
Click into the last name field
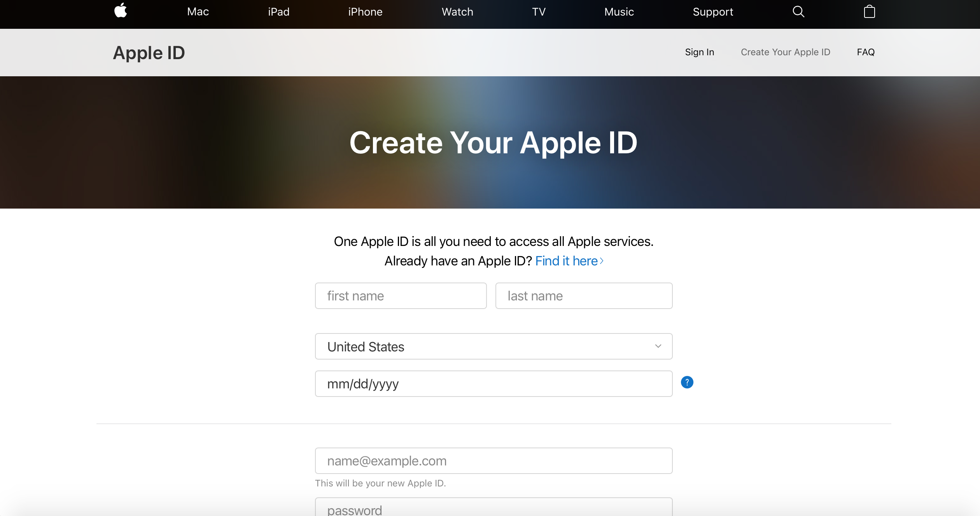(x=584, y=296)
